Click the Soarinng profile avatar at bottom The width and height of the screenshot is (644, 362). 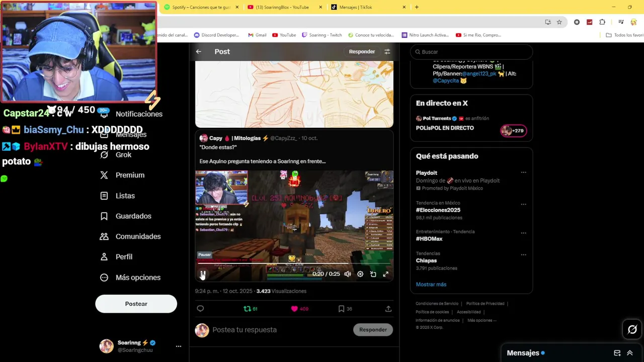106,346
